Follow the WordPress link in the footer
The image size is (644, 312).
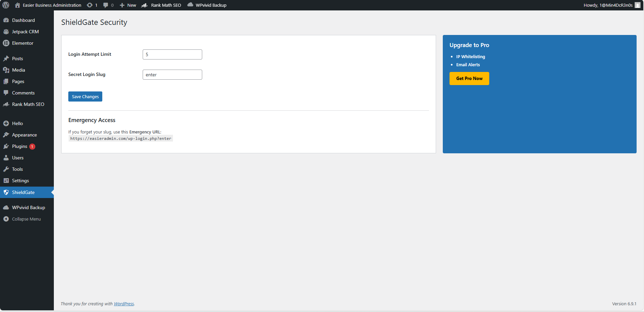pyautogui.click(x=124, y=304)
